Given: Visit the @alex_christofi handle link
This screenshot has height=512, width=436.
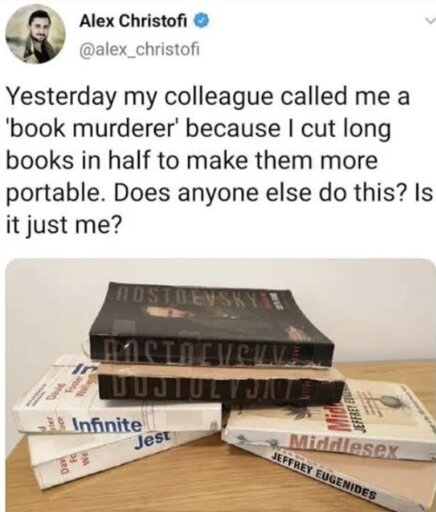Looking at the screenshot, I should click(x=139, y=50).
